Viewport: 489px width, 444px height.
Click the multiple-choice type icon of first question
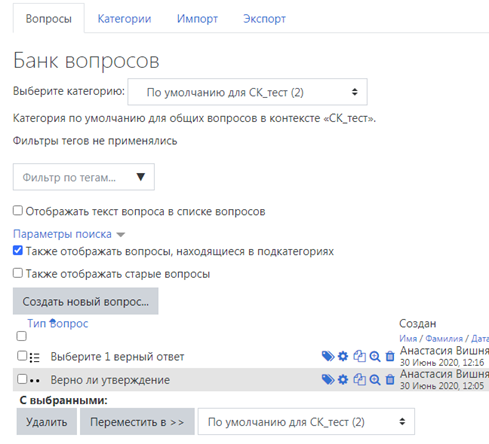(34, 357)
